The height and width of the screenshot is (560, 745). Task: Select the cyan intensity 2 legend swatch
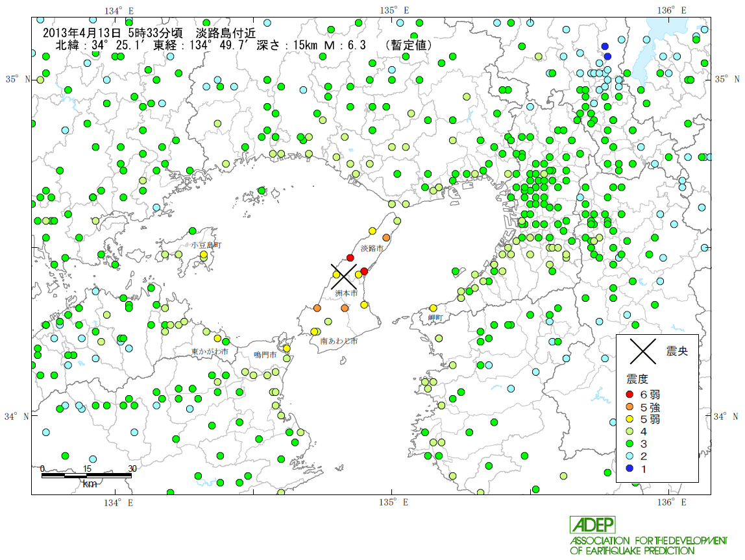click(629, 456)
